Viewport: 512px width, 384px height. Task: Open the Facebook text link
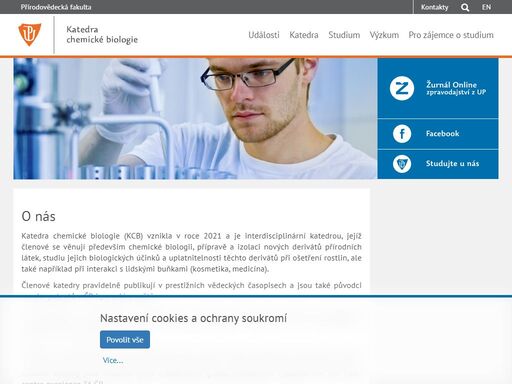tap(442, 134)
